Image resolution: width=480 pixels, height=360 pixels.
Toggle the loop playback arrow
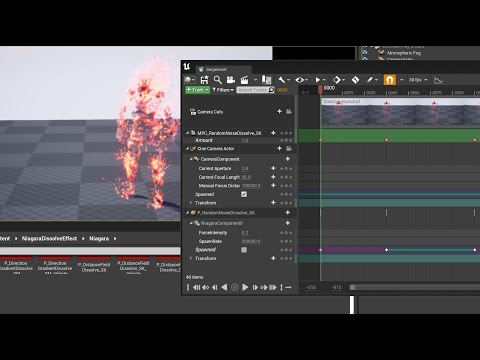pyautogui.click(x=289, y=287)
